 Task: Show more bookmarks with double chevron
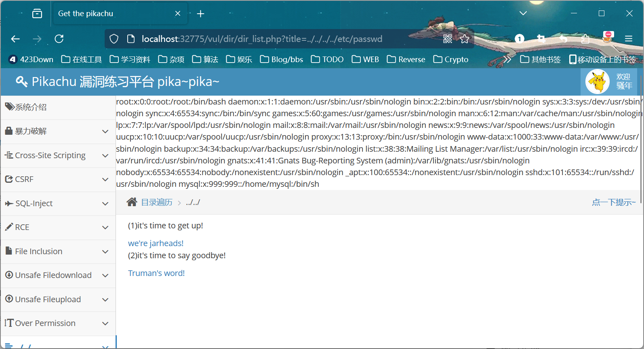coord(507,59)
